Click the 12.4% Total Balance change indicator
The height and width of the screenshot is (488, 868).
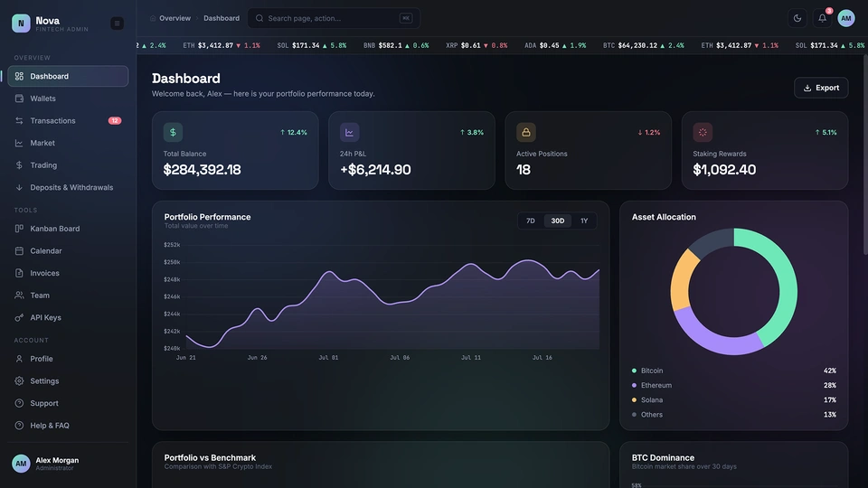[x=293, y=132]
